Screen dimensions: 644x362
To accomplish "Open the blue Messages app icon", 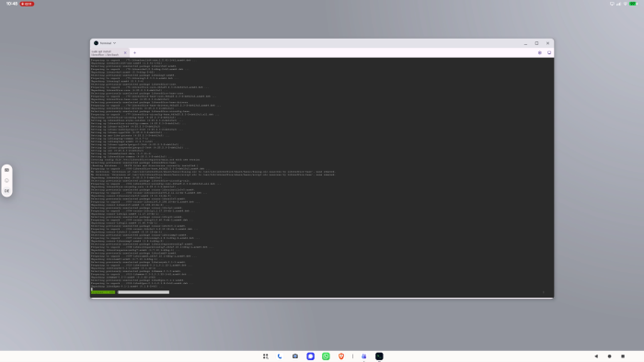I will click(x=311, y=356).
